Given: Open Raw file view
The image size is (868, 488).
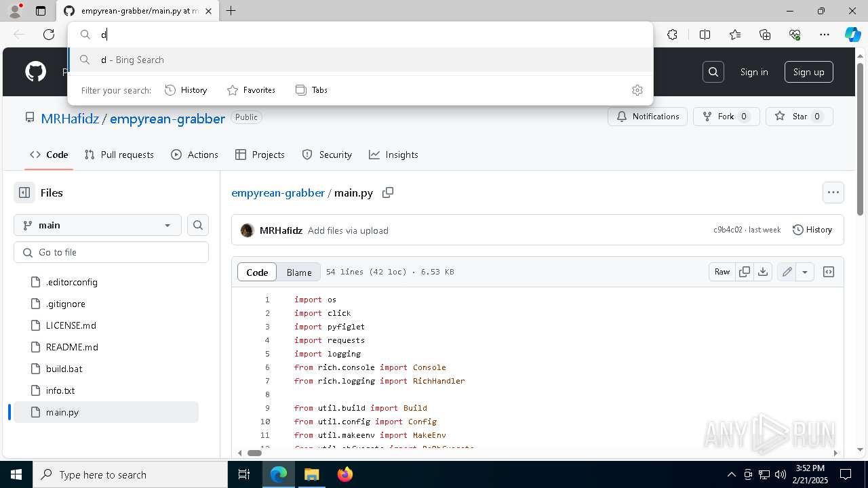Looking at the screenshot, I should coord(722,272).
